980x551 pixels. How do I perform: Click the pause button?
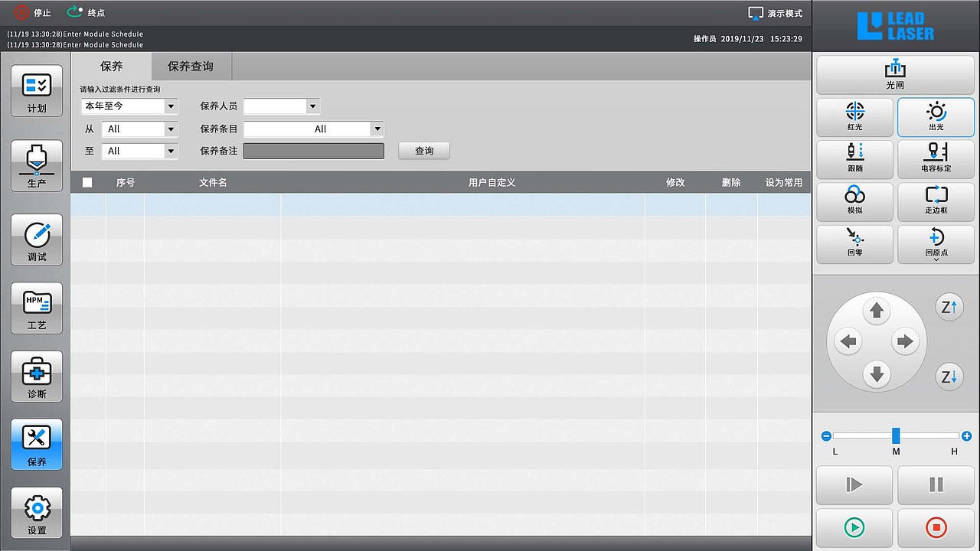[x=936, y=484]
